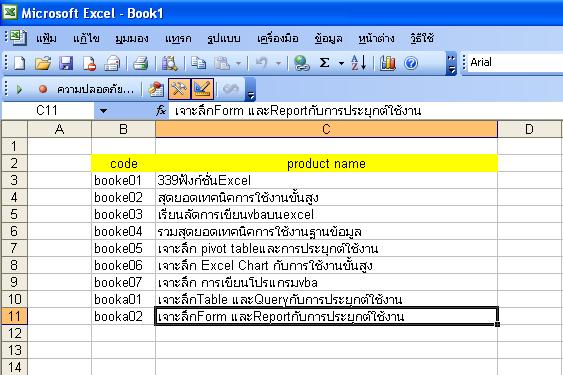563x375 pixels.
Task: Open the ข้อมูล (Data) menu
Action: 328,38
